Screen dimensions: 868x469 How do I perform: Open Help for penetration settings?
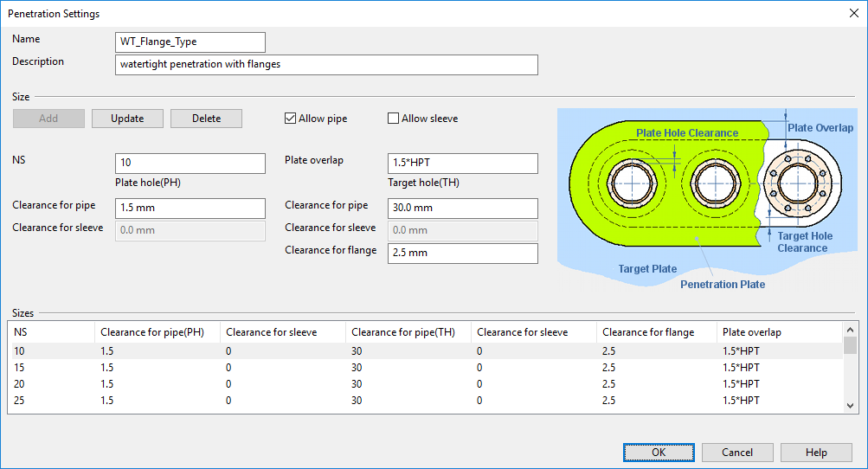[816, 453]
